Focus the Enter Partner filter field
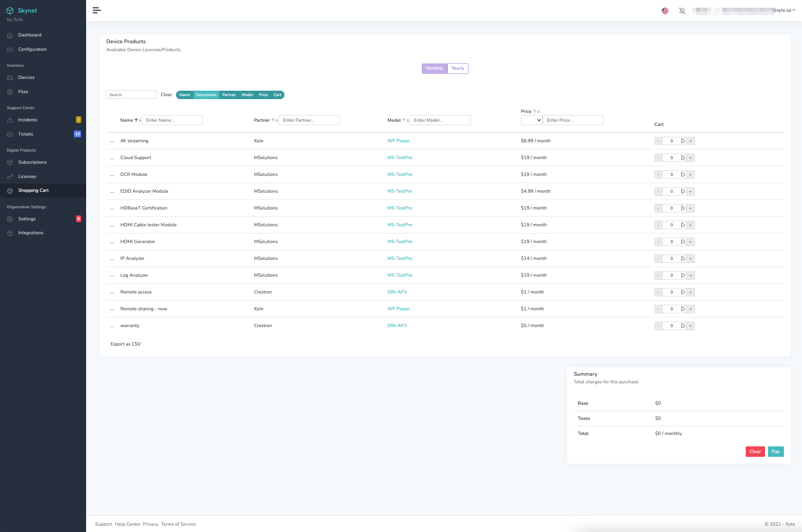The image size is (802, 532). [x=309, y=120]
